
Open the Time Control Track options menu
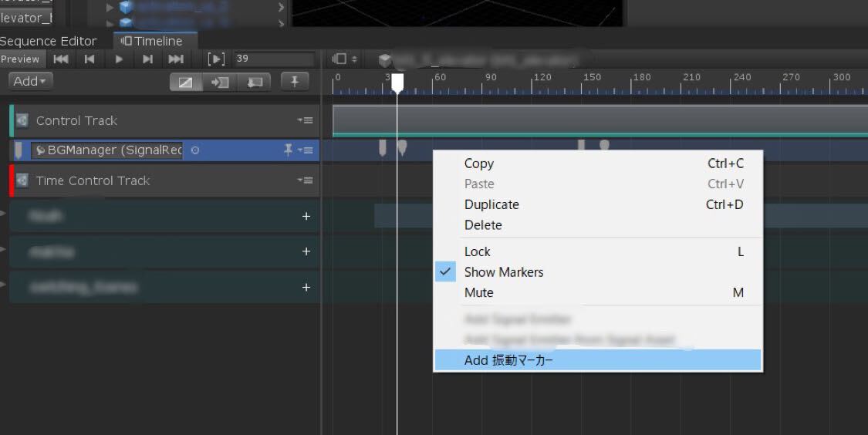coord(305,180)
